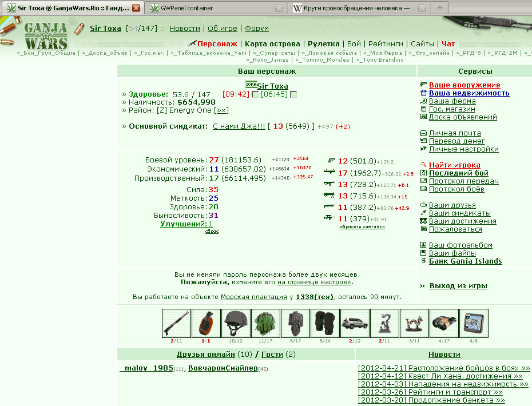Open the Рейтинги menu item
The image size is (532, 406).
(386, 44)
